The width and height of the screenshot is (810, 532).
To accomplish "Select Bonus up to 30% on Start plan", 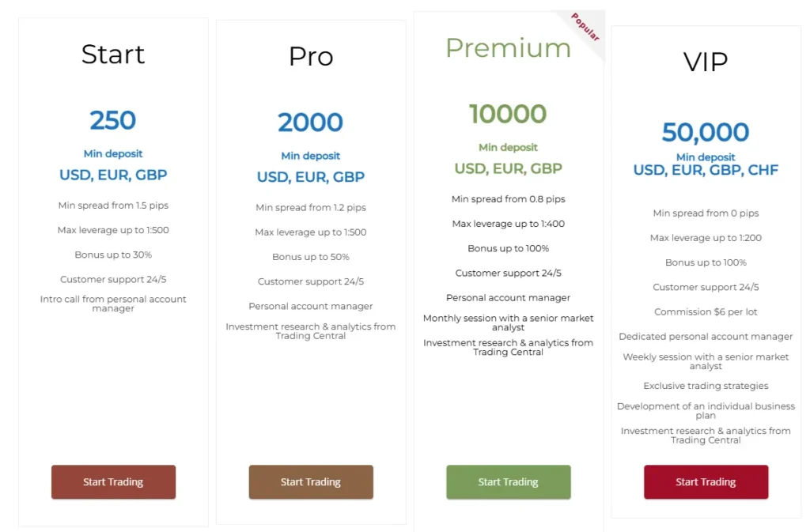I will [x=112, y=255].
